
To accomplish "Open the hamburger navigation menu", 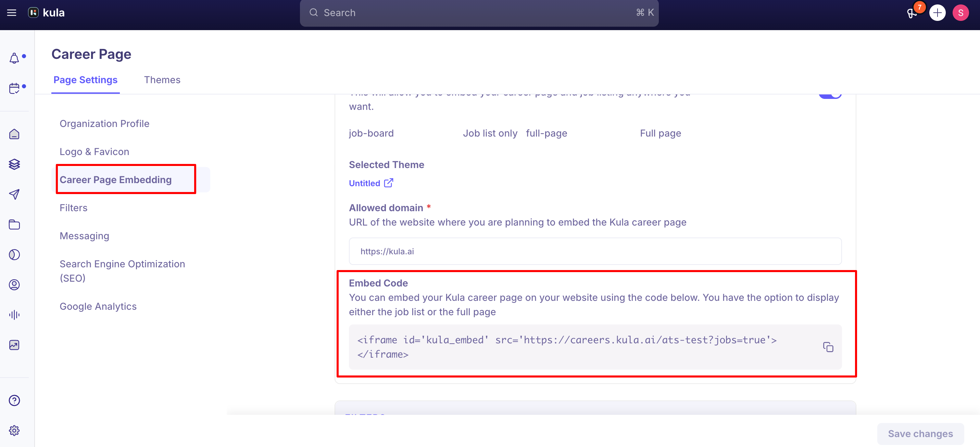I will (12, 13).
